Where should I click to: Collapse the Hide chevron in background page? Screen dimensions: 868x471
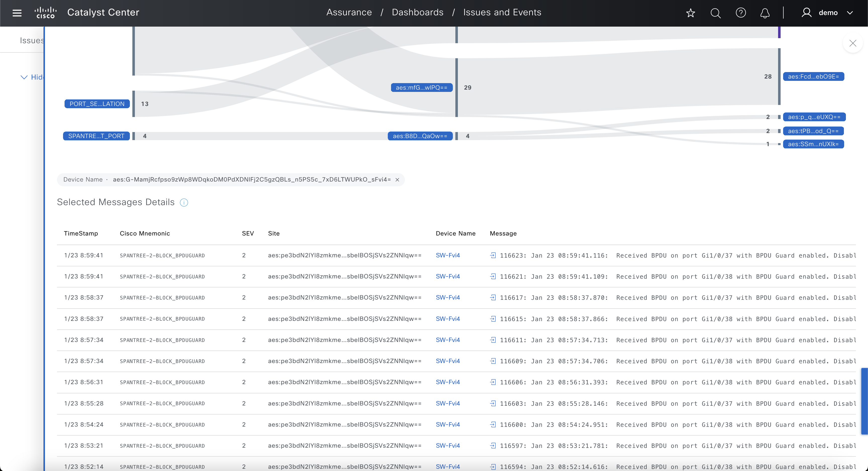(24, 77)
